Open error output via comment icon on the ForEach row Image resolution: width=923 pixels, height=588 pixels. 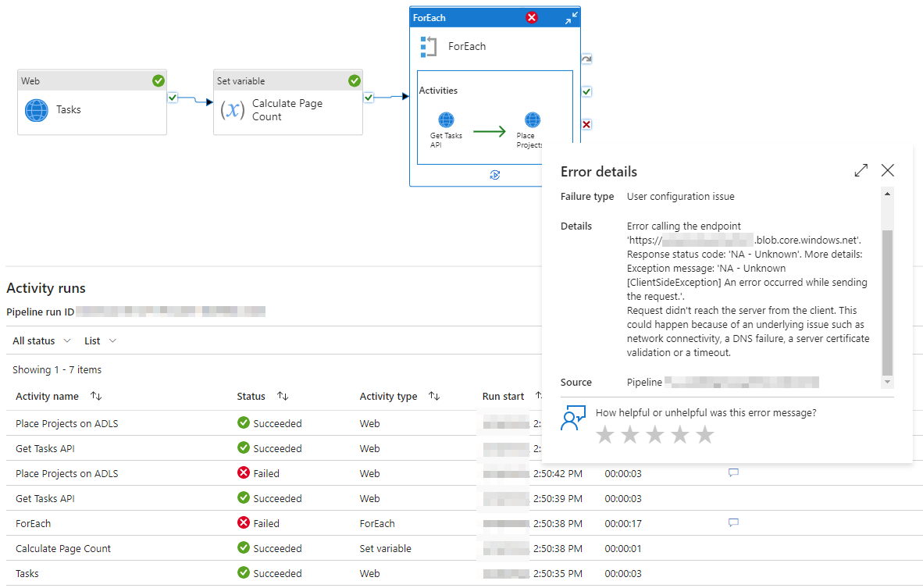click(x=733, y=522)
